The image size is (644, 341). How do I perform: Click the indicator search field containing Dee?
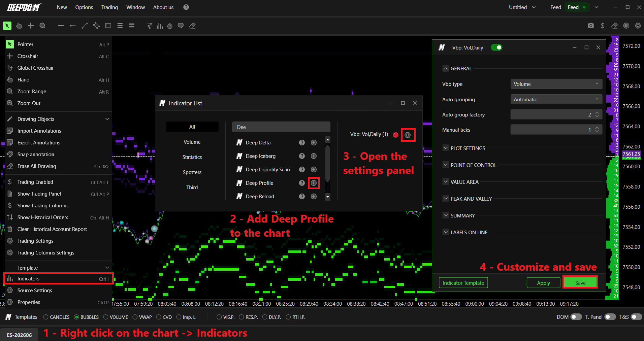[x=281, y=127]
